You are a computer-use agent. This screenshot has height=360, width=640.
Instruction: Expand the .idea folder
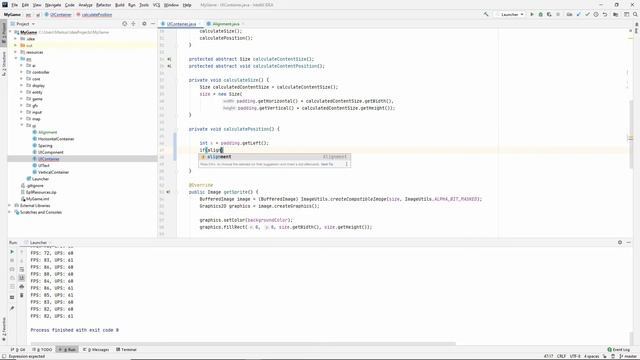[16, 39]
